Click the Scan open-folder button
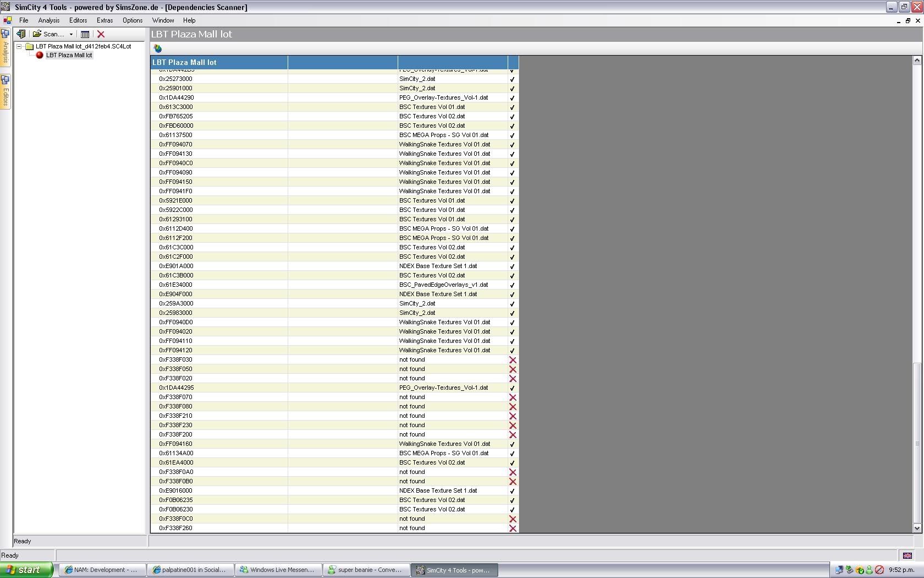The height and width of the screenshot is (578, 924). pos(48,34)
